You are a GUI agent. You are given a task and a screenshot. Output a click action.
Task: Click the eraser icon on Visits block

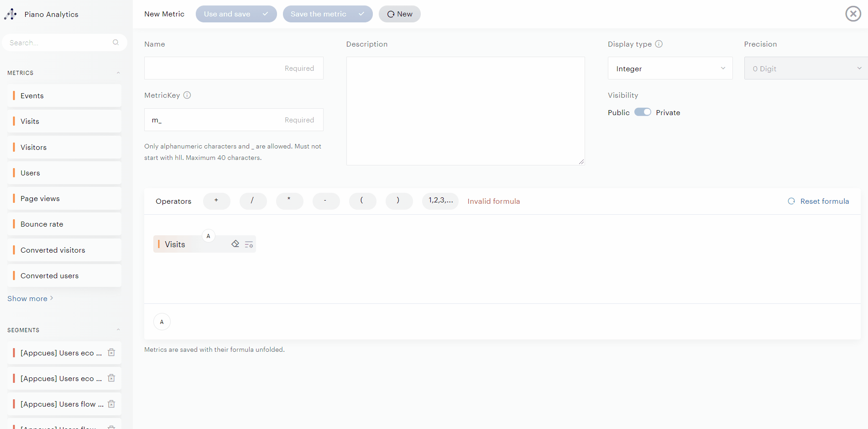coord(235,244)
